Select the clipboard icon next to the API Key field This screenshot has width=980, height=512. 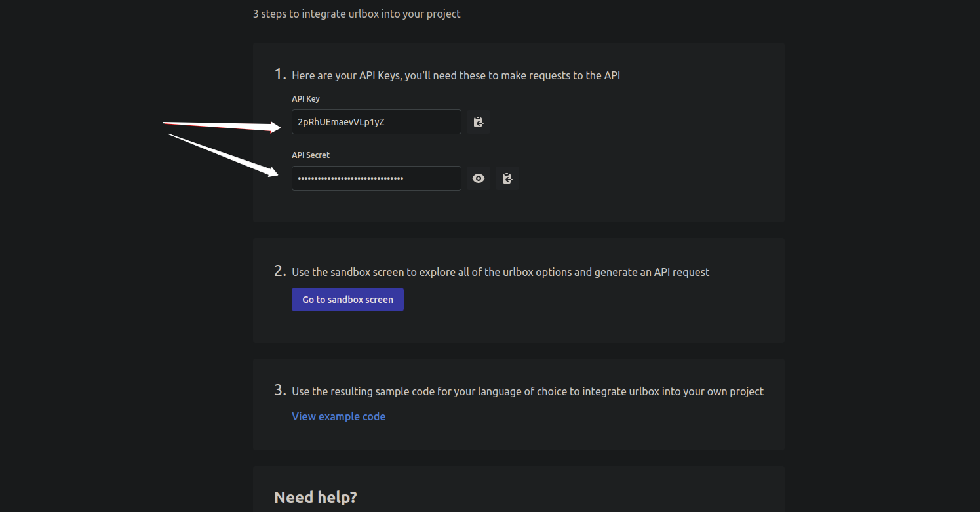(478, 122)
